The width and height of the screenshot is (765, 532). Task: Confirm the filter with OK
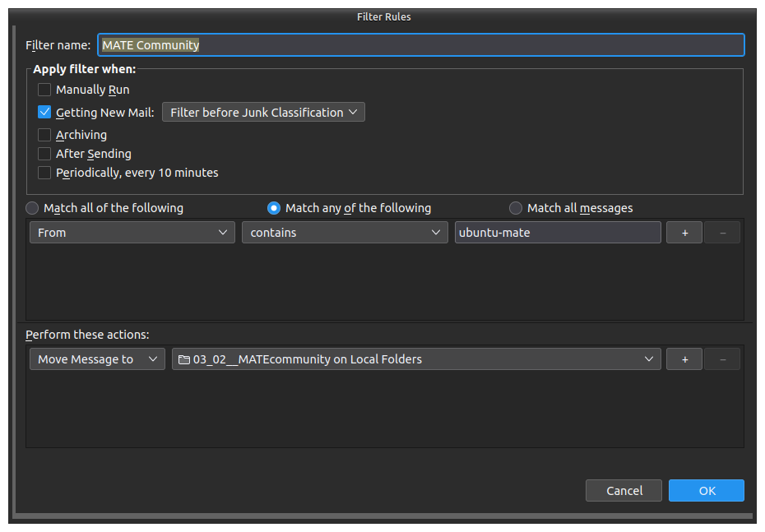tap(707, 491)
